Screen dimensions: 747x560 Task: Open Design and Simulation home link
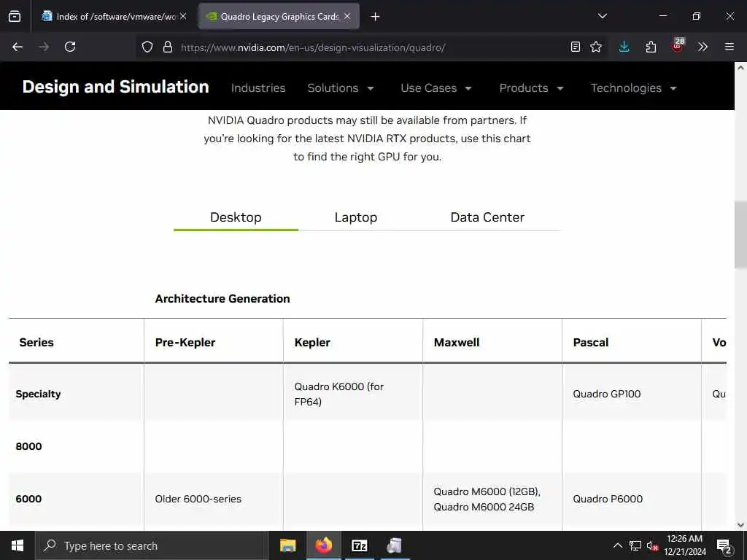click(116, 87)
